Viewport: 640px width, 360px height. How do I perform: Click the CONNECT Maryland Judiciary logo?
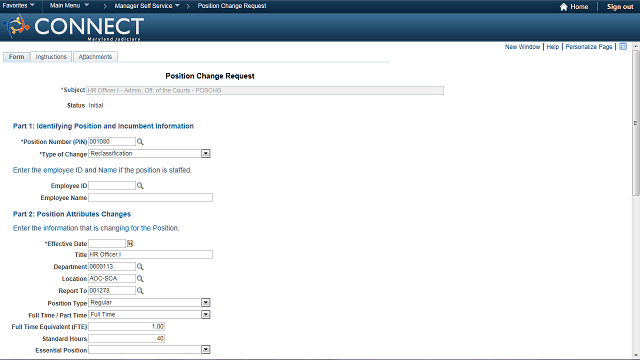pyautogui.click(x=73, y=27)
